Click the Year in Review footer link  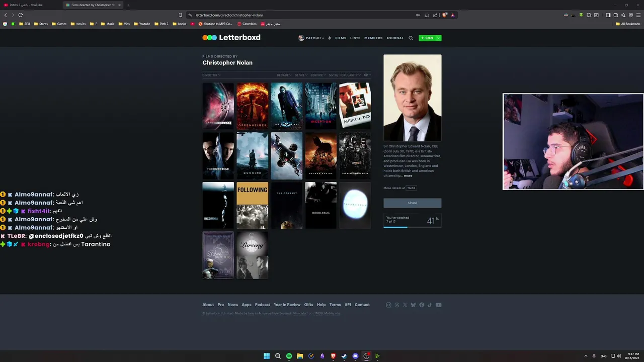point(287,305)
